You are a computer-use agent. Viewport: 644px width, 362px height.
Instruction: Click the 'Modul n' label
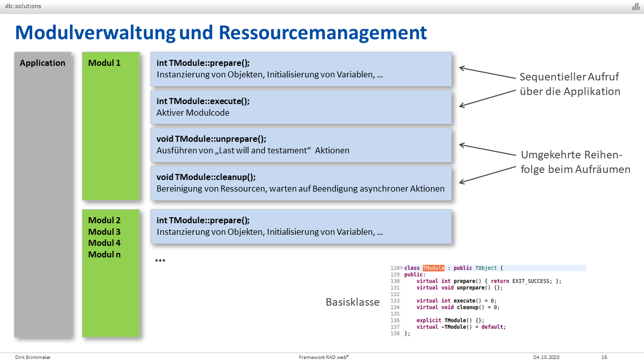104,254
